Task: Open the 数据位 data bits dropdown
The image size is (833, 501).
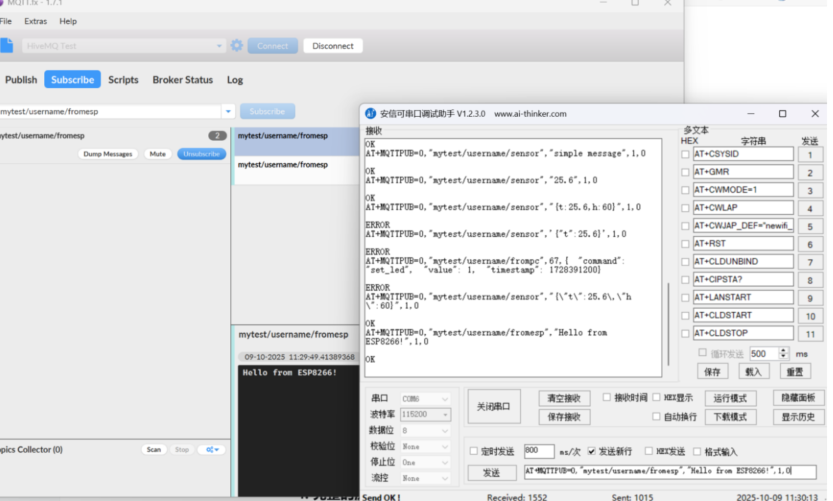Action: tap(425, 430)
